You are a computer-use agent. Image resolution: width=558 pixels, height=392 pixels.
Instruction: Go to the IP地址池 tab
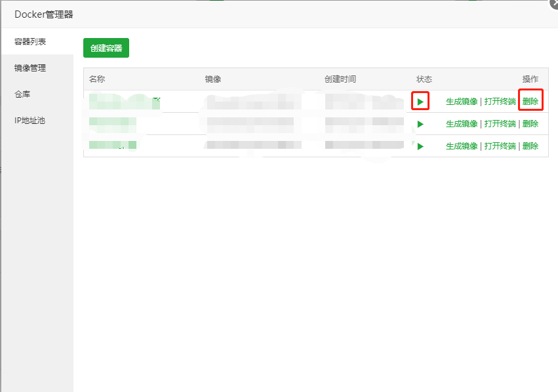(x=30, y=121)
